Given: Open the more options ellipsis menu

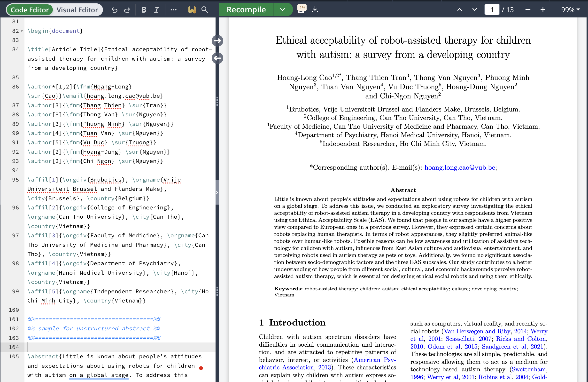Looking at the screenshot, I should click(x=173, y=10).
